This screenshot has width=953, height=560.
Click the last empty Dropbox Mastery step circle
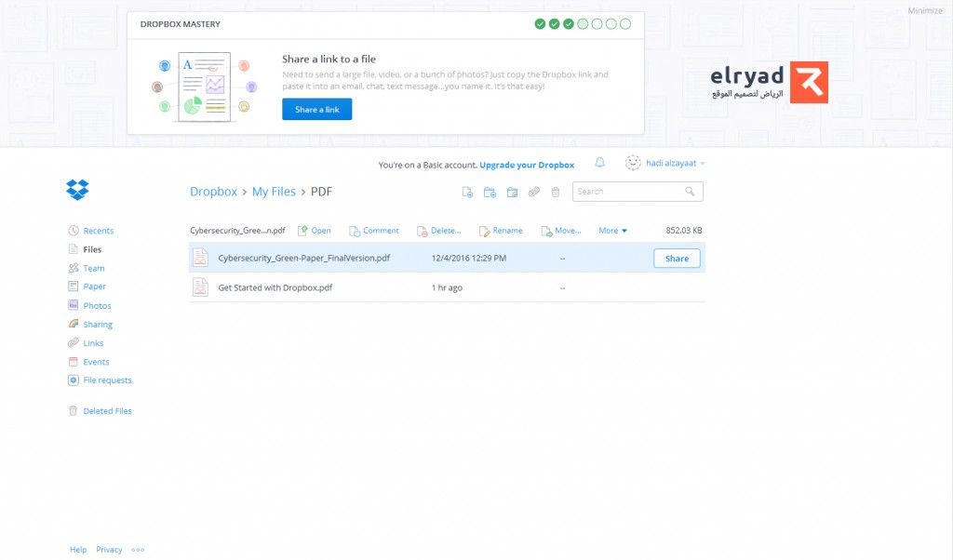(624, 24)
